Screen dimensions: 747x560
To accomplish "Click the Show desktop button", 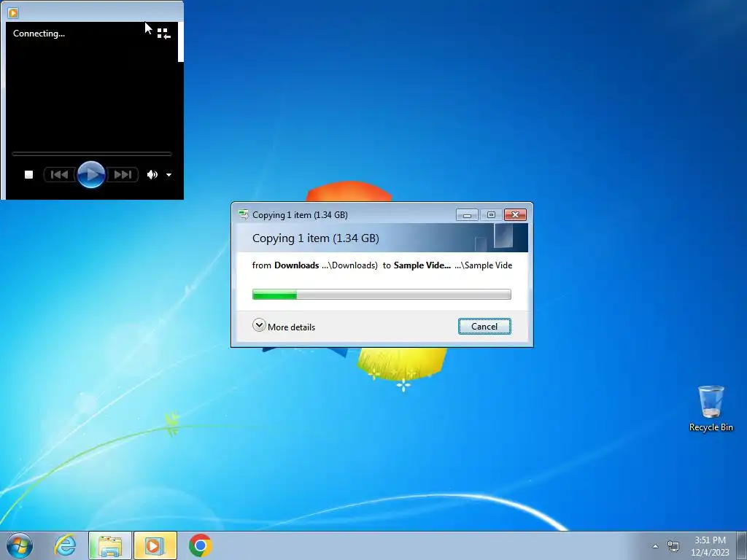I will [742, 545].
